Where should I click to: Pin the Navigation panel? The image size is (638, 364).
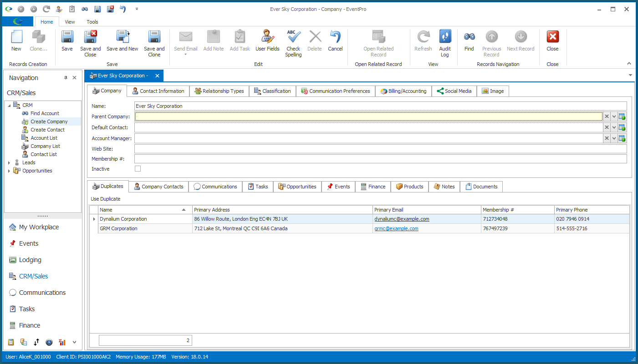66,78
